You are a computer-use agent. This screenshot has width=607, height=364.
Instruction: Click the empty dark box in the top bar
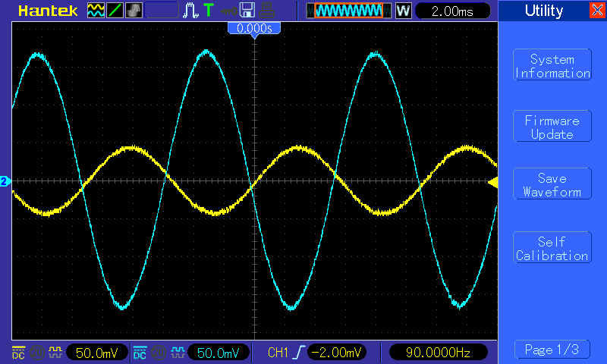tap(162, 10)
